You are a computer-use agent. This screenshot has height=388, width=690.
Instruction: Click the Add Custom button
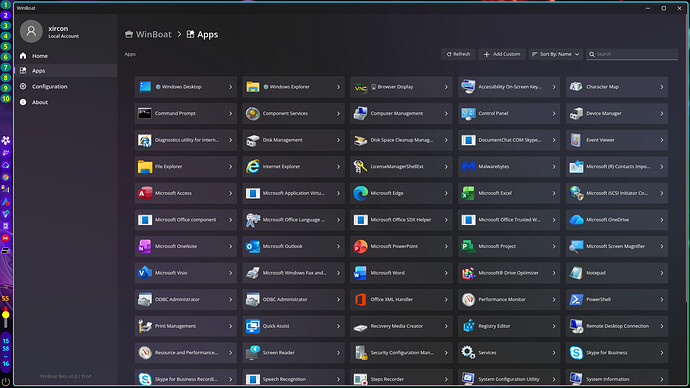[x=502, y=54]
